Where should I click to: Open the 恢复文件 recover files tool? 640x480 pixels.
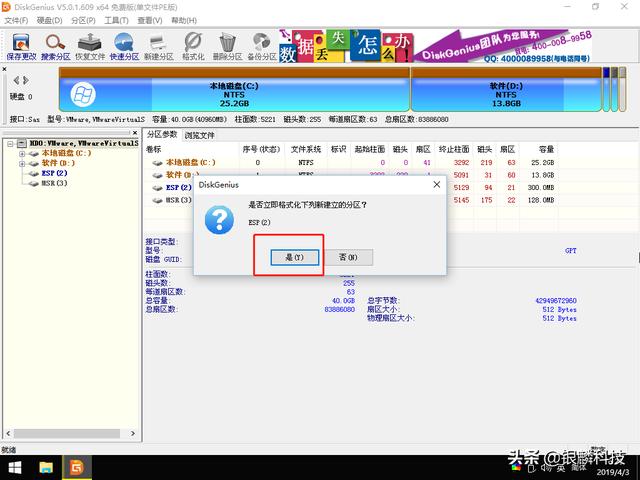(x=90, y=47)
